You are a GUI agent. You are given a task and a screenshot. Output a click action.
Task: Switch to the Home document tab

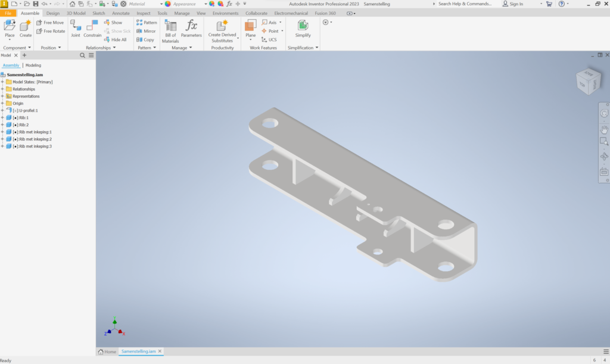107,351
